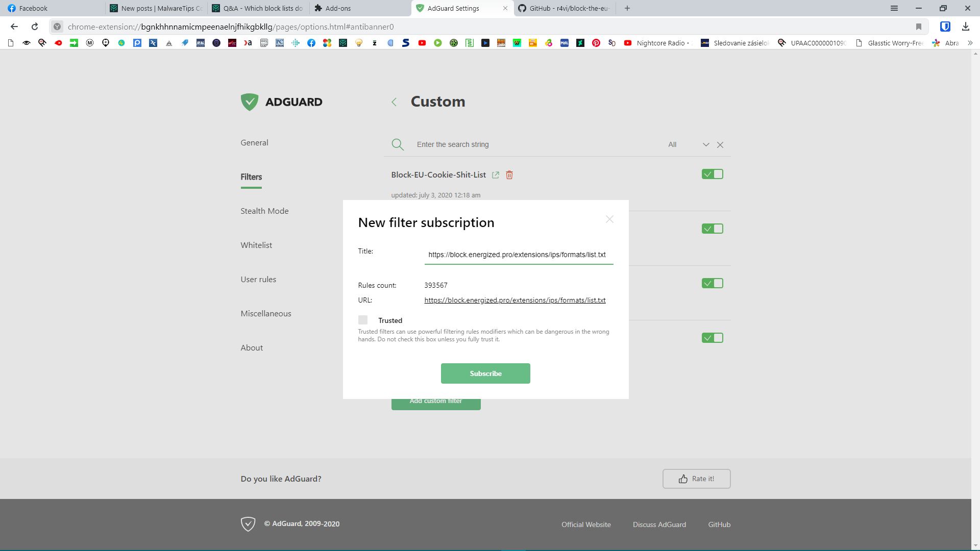Viewport: 980px width, 551px height.
Task: Go back using the arrow beside Custom
Action: point(394,102)
